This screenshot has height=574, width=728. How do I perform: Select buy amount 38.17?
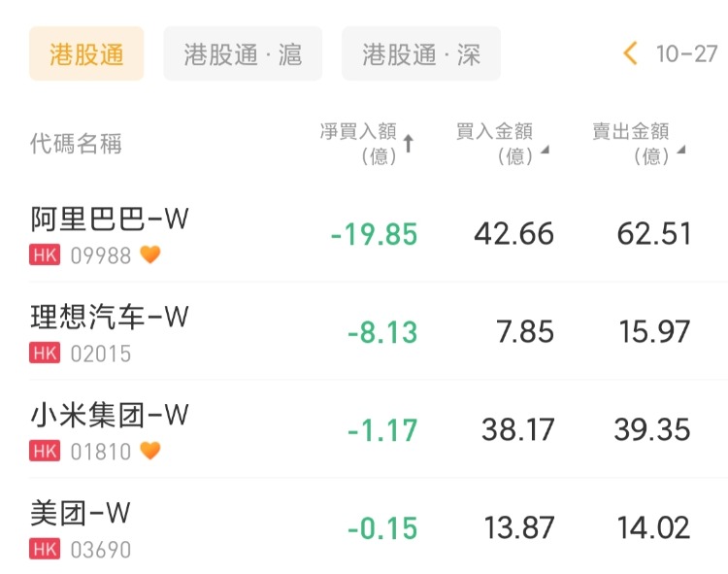pyautogui.click(x=517, y=429)
